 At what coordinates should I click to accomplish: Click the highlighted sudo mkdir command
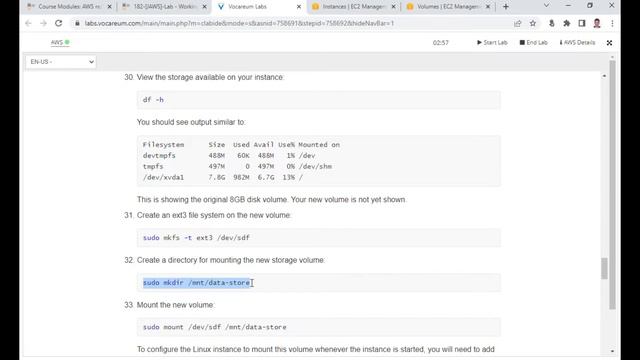tap(196, 282)
